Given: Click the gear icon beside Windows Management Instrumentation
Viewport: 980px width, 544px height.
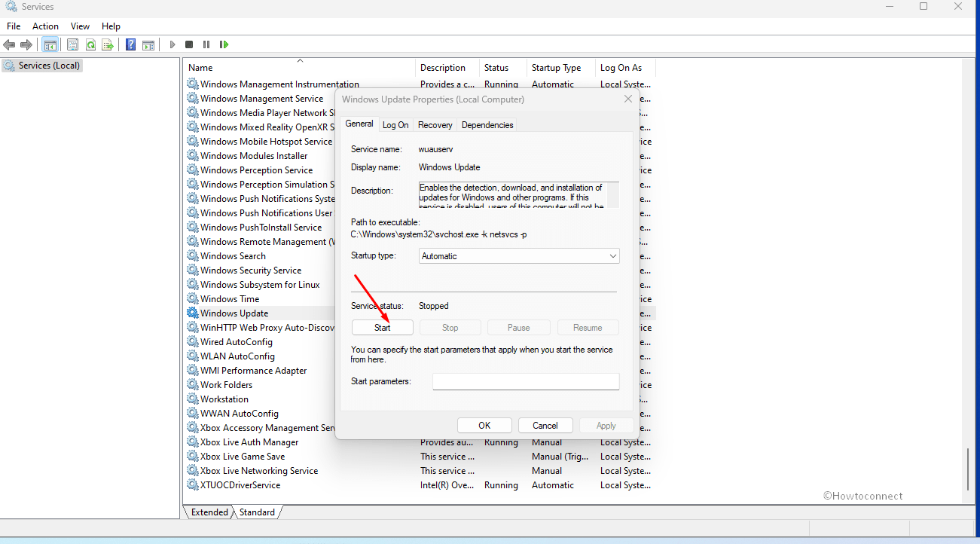Looking at the screenshot, I should pyautogui.click(x=193, y=84).
